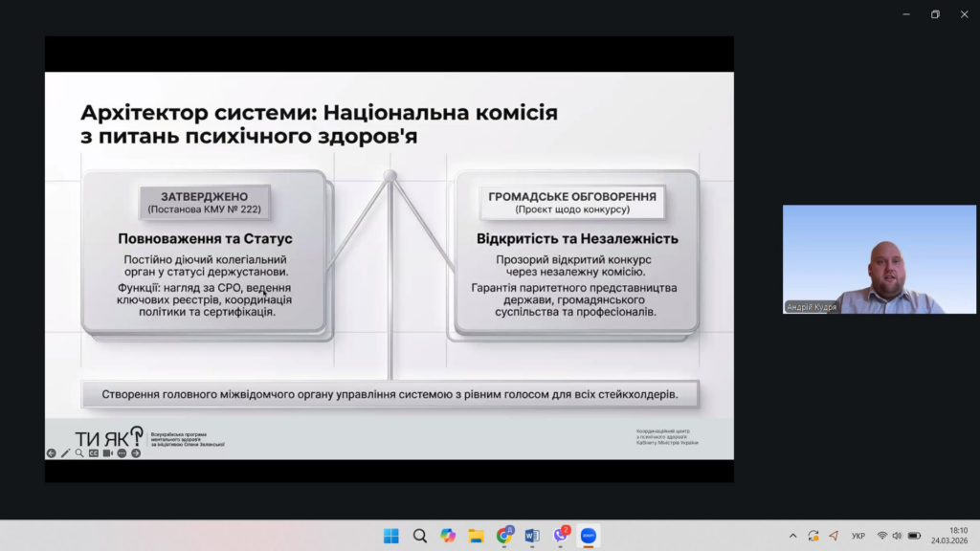Select the pen annotation tool
The image size is (980, 551).
[65, 453]
